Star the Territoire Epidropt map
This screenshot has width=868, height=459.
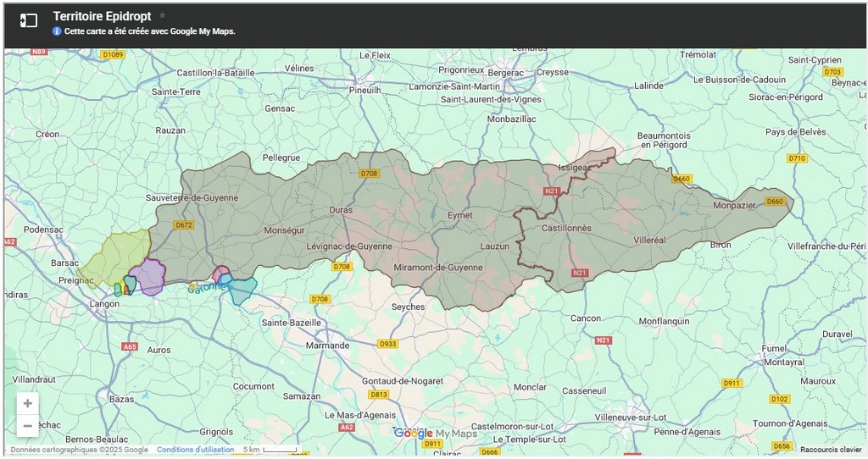tap(163, 16)
